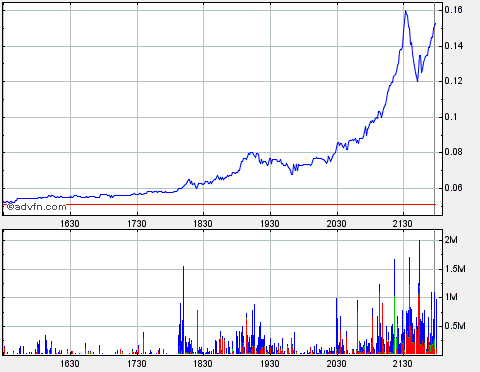The image size is (480, 372).
Task: Click the 0.06 price axis label
Action: point(453,188)
